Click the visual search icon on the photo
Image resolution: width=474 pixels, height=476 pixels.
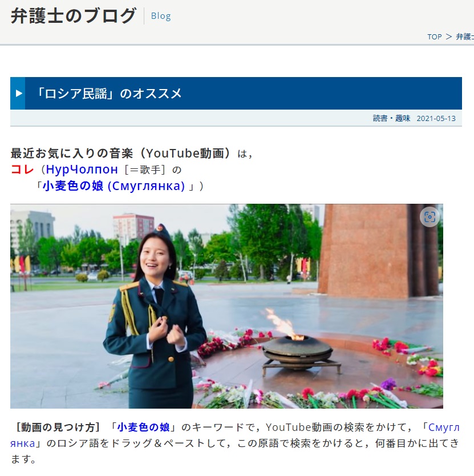[430, 217]
